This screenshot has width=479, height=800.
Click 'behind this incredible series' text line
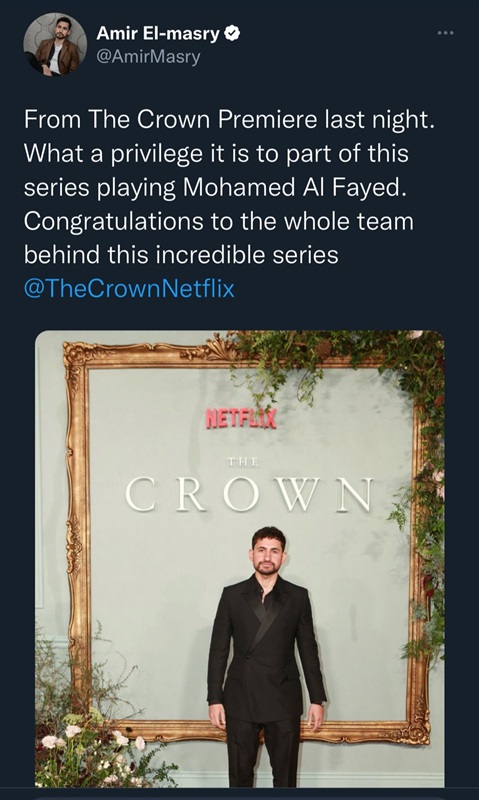click(x=181, y=255)
